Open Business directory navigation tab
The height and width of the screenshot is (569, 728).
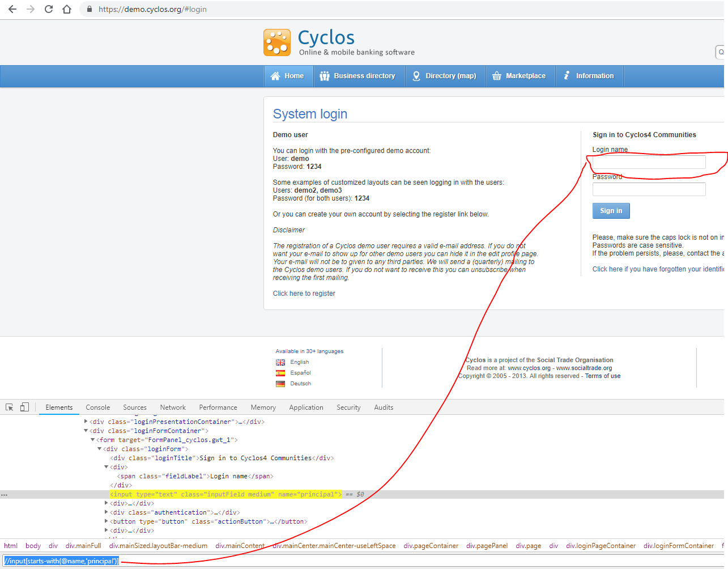(x=359, y=76)
